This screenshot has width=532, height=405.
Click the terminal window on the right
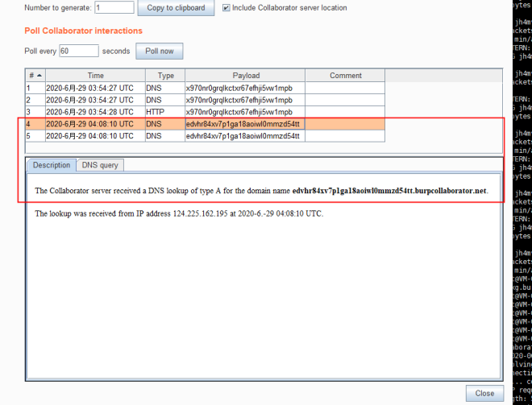[521, 201]
